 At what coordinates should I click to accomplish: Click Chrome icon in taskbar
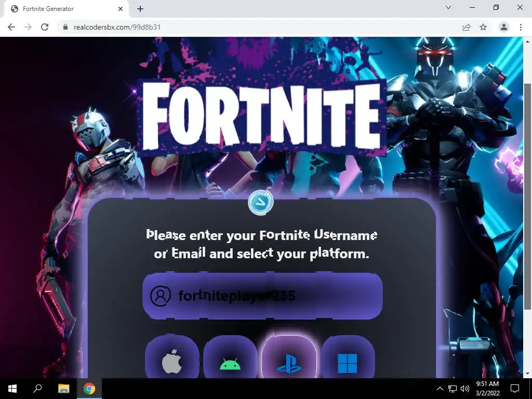89,389
